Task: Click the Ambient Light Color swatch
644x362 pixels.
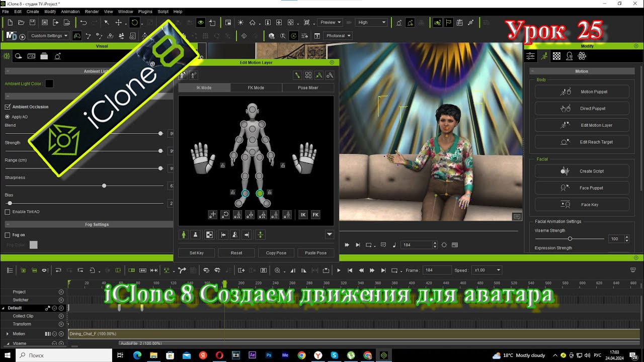Action: click(x=49, y=84)
